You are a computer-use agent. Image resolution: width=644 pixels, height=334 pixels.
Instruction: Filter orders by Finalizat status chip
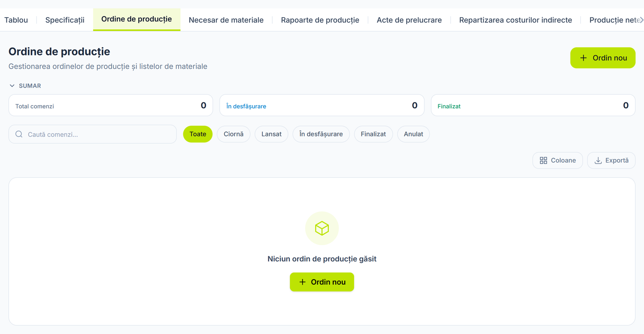(374, 134)
